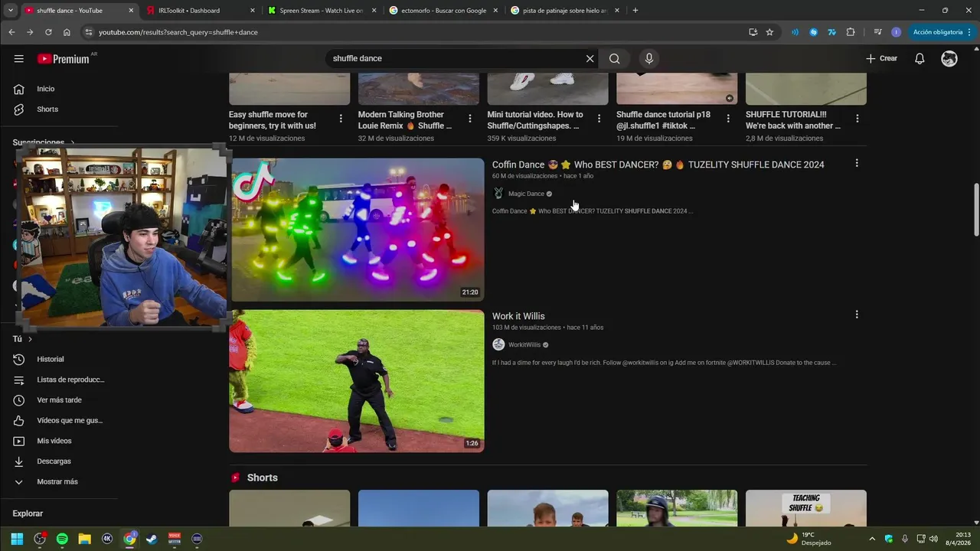
Task: Open Spotify from the taskbar
Action: pos(62,539)
